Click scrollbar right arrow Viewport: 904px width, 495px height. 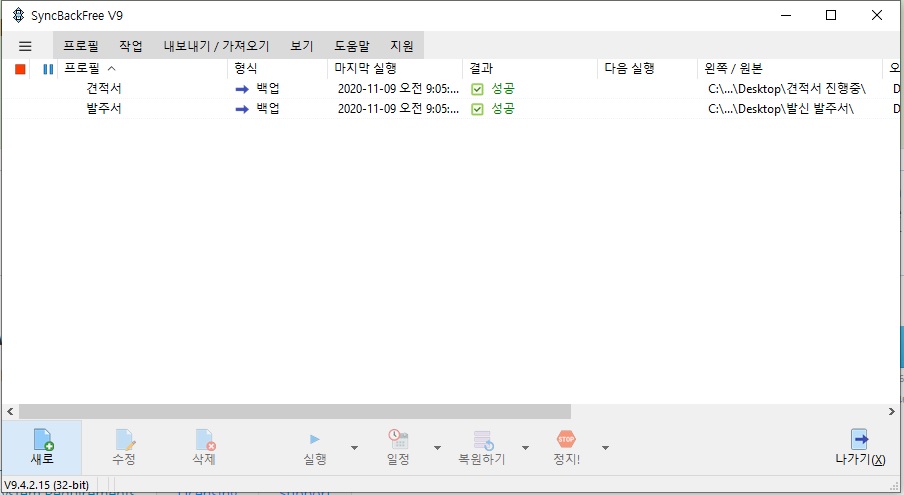click(892, 411)
